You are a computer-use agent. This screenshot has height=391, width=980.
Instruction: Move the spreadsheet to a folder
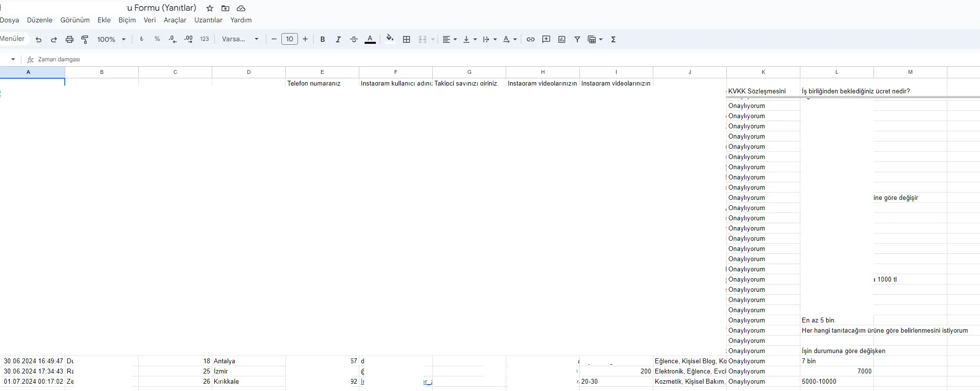pos(225,8)
